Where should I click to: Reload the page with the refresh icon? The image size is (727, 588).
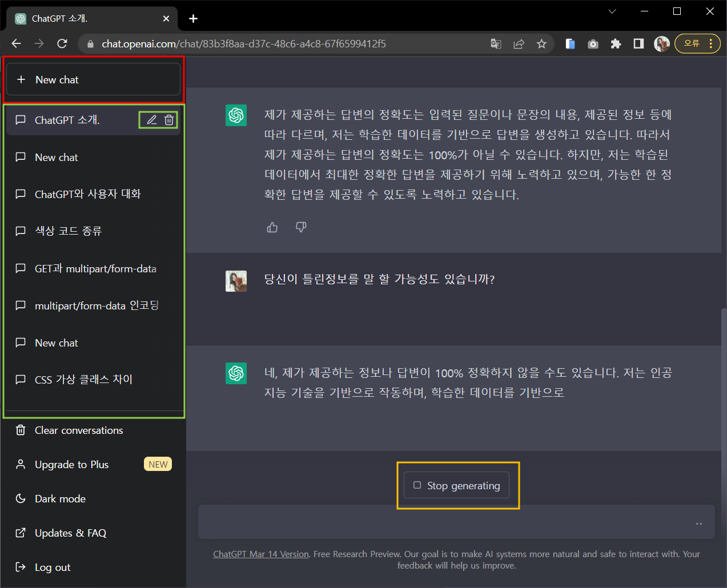point(62,43)
